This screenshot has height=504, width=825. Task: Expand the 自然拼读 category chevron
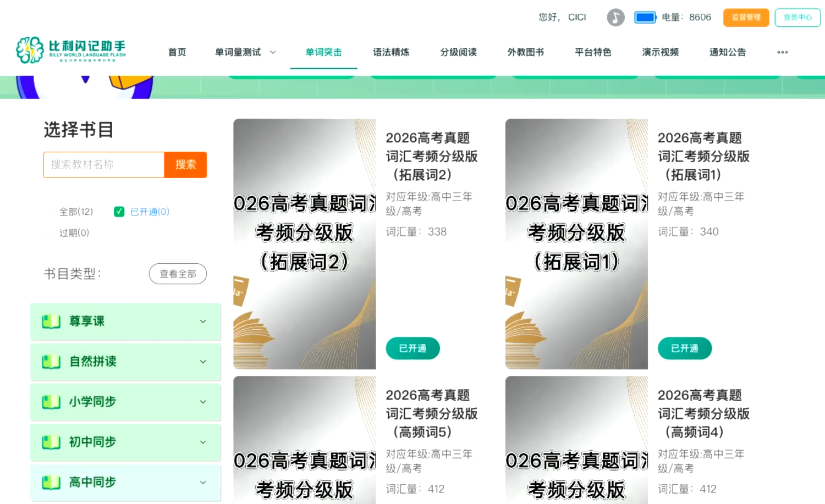203,362
